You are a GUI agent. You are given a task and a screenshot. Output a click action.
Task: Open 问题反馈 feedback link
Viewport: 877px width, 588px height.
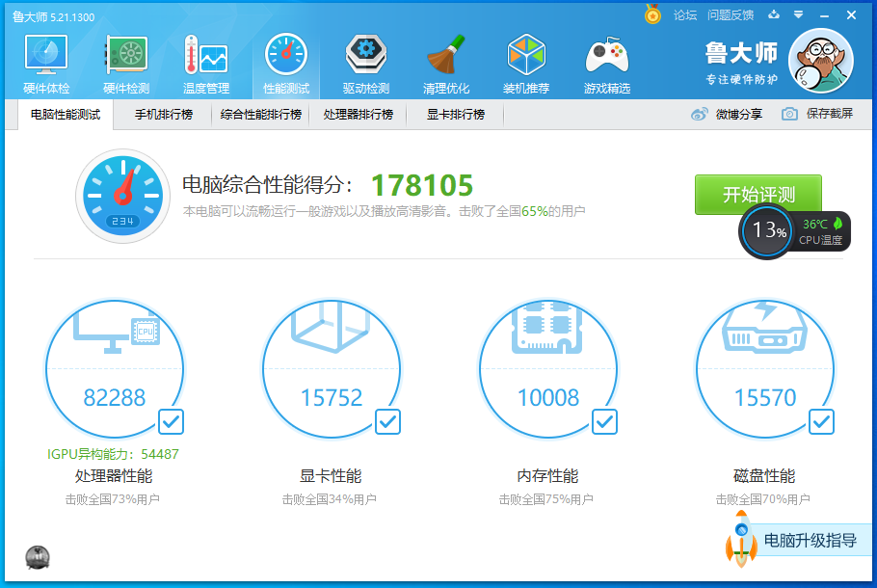(x=731, y=15)
